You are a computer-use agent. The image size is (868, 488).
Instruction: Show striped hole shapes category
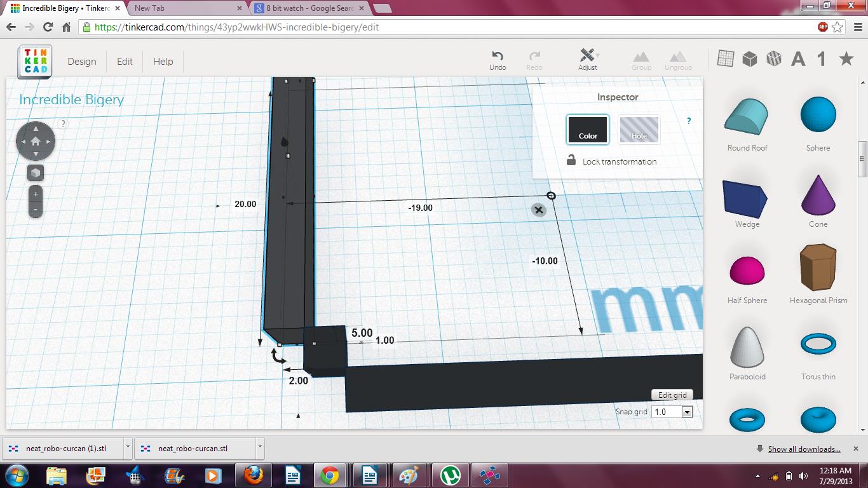[774, 59]
